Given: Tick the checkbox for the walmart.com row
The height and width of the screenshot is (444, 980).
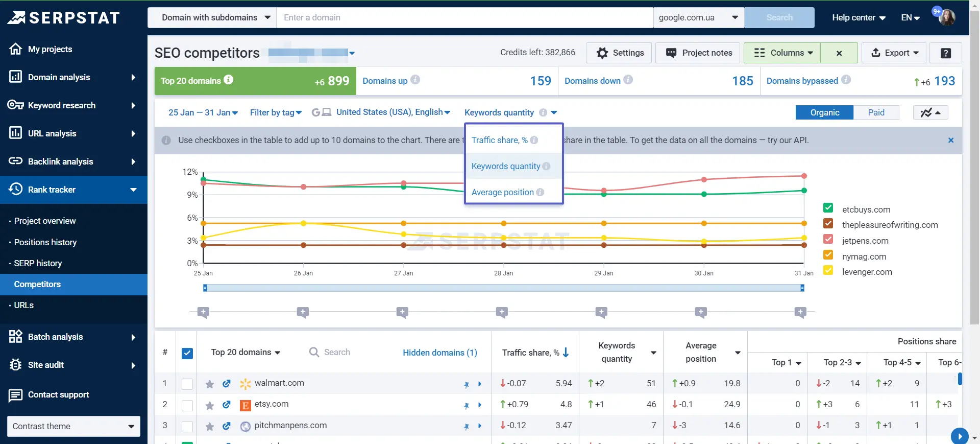Looking at the screenshot, I should 187,384.
